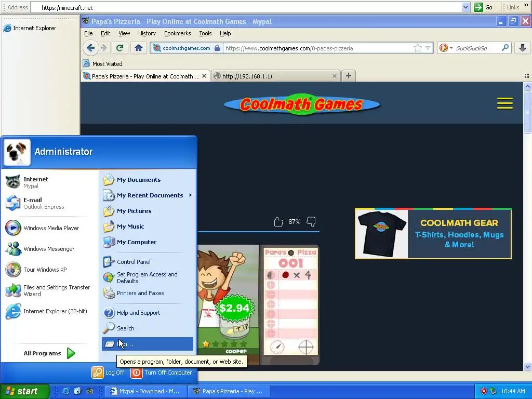The height and width of the screenshot is (399, 532).
Task: Open Set Program Access and Defaults
Action: (148, 277)
